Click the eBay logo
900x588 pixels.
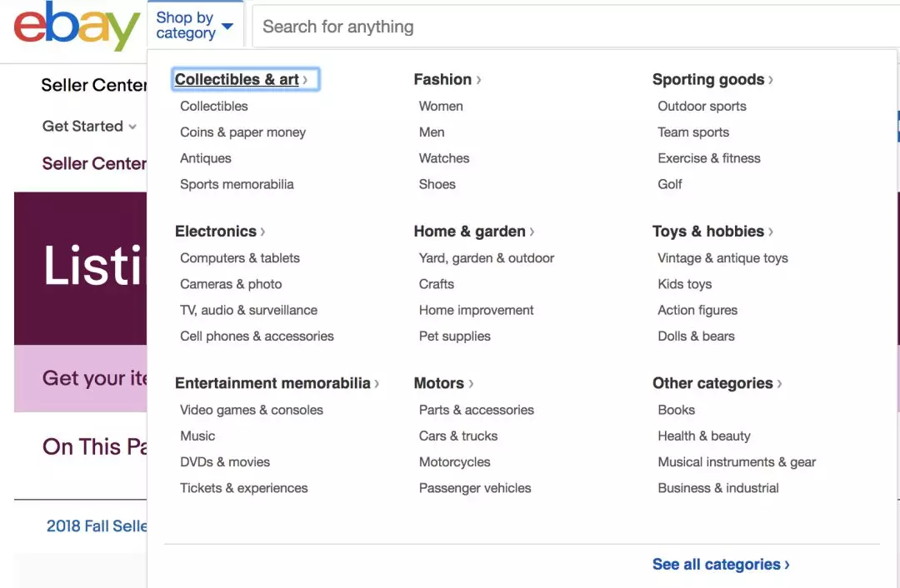tap(77, 27)
